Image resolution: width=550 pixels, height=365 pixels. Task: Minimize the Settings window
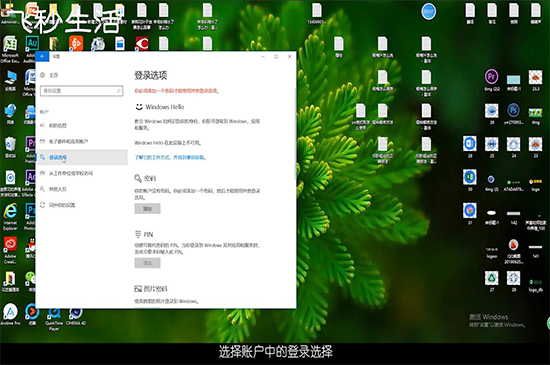[x=263, y=56]
